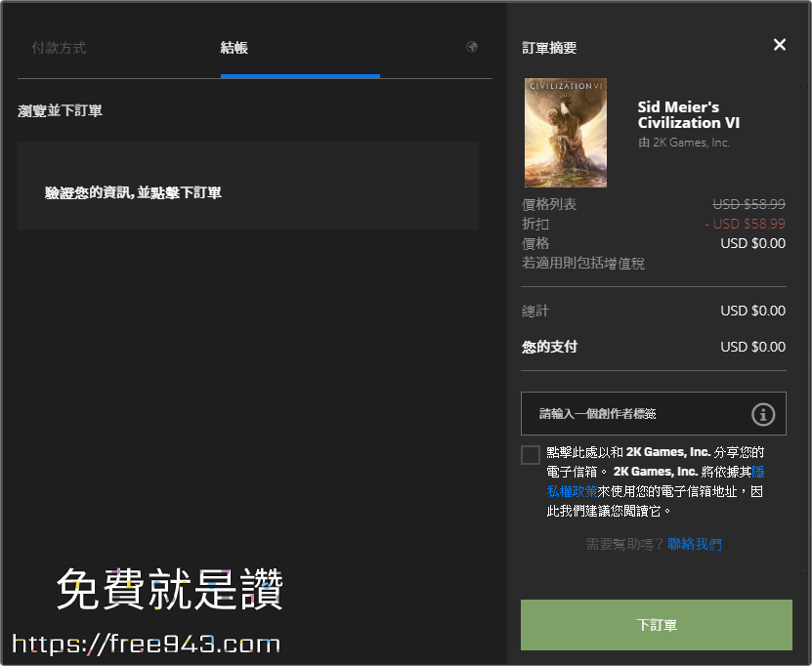Click the 總計 total row
This screenshot has height=666, width=812.
pos(535,311)
